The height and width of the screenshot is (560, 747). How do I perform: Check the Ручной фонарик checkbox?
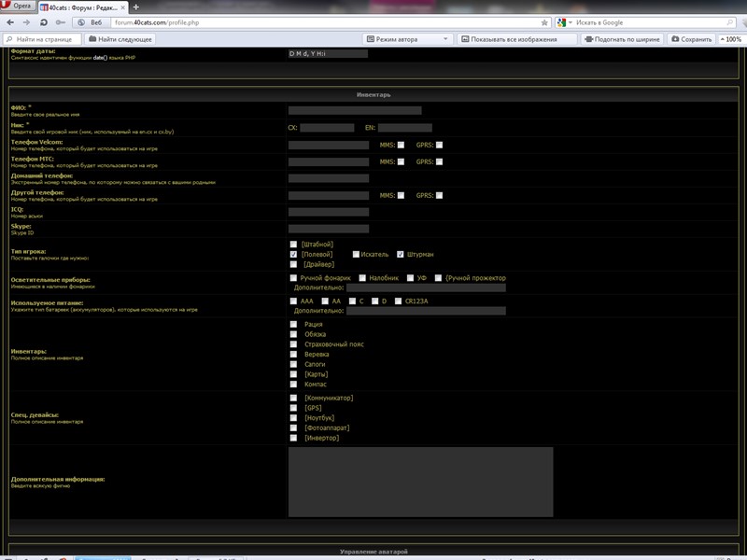pos(293,277)
